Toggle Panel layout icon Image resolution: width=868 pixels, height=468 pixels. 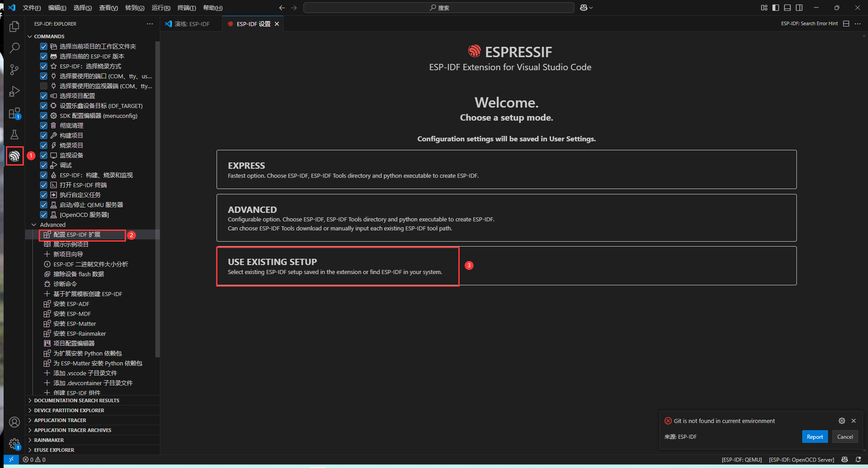(x=787, y=8)
